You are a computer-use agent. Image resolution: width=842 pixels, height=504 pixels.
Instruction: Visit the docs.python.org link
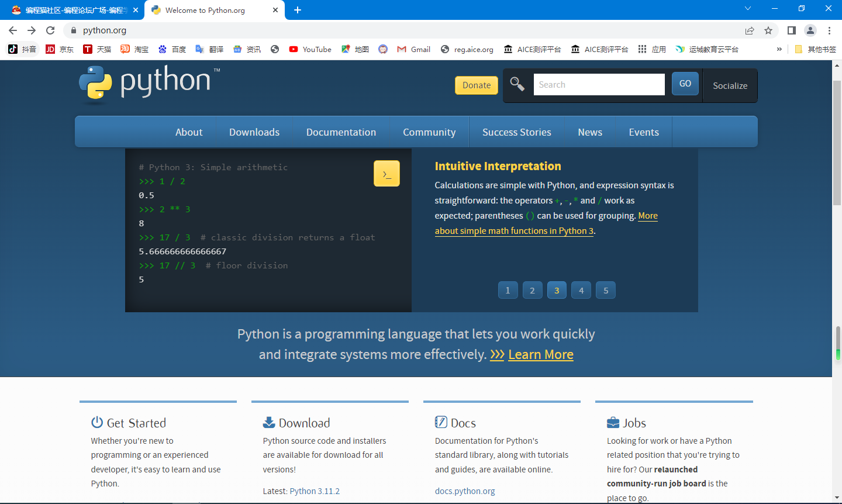(465, 491)
